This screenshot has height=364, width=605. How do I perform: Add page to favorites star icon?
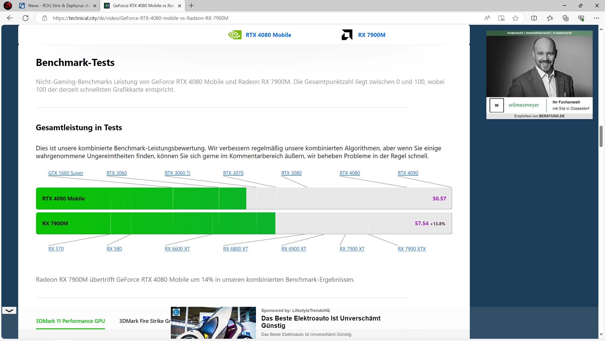[515, 18]
